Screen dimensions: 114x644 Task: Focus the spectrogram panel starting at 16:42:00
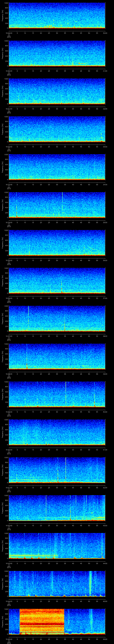pyautogui.click(x=57, y=508)
